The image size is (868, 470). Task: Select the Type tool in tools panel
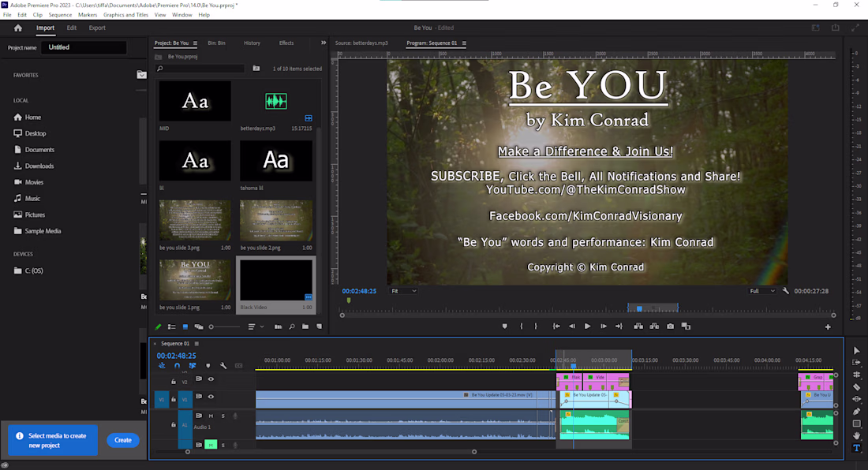click(x=856, y=448)
